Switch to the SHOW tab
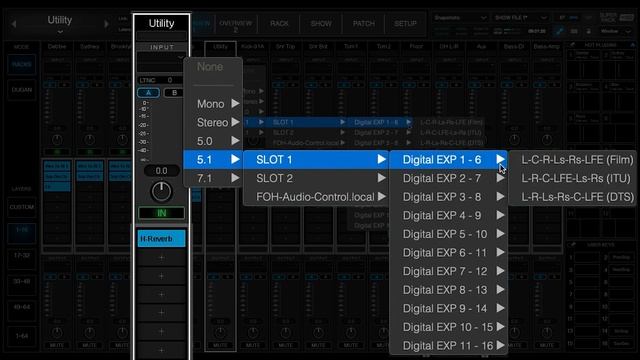The height and width of the screenshot is (360, 640). (x=321, y=24)
